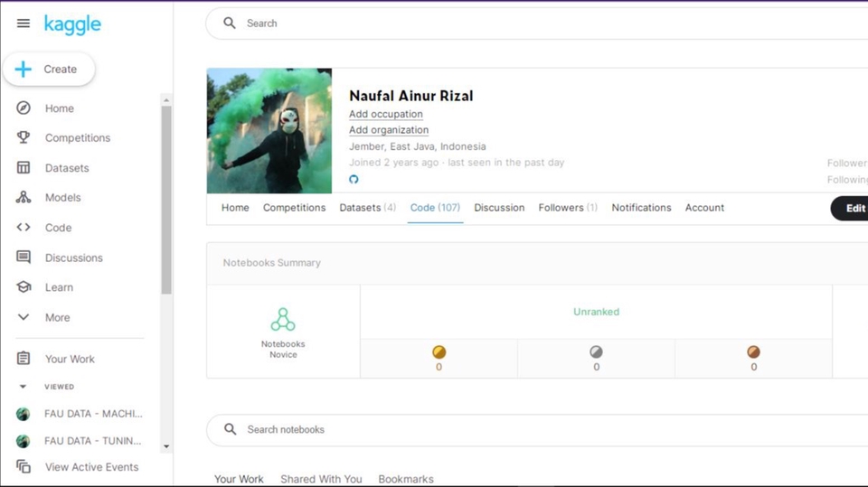Click the Code brackets icon
Viewport: 868px width, 487px height.
24,227
